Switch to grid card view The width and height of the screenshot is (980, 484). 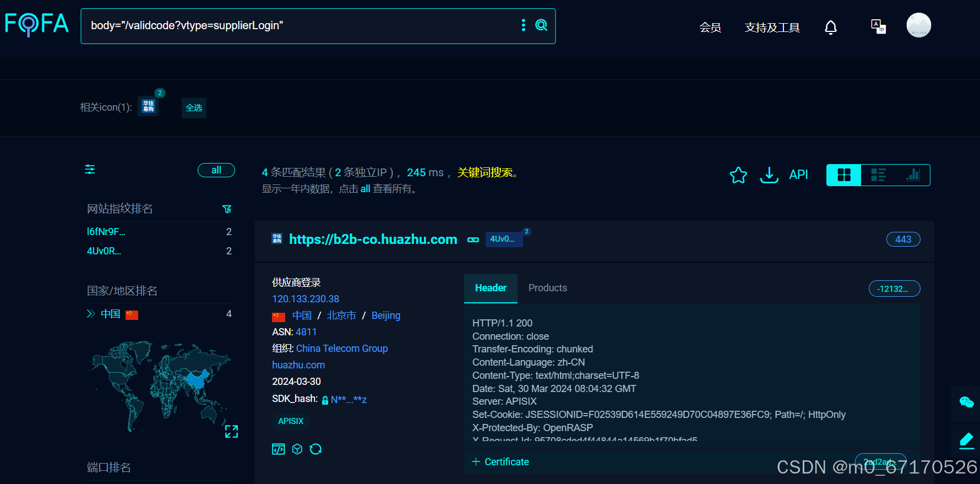click(843, 175)
